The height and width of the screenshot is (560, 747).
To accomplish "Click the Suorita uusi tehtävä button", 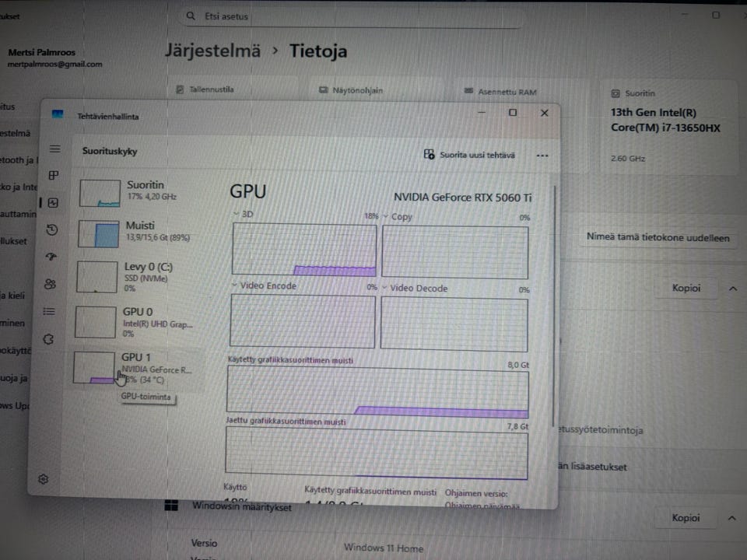I will click(x=469, y=155).
